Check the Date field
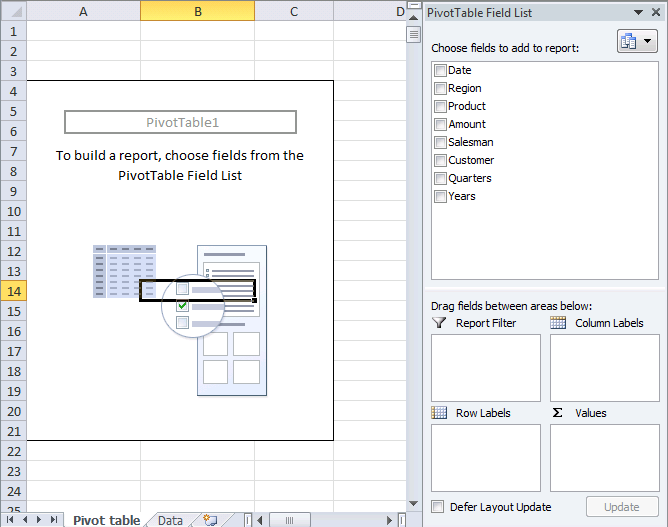The width and height of the screenshot is (668, 527). [x=440, y=70]
